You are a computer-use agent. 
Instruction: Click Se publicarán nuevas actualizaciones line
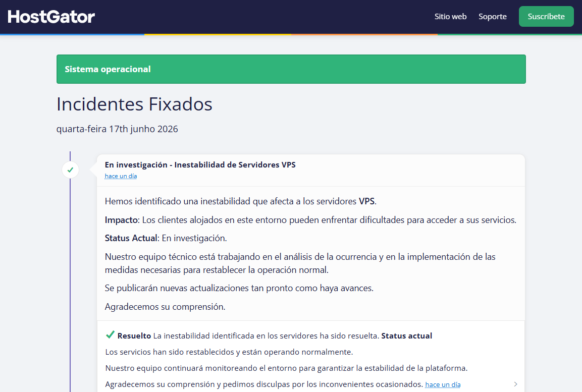(x=239, y=288)
